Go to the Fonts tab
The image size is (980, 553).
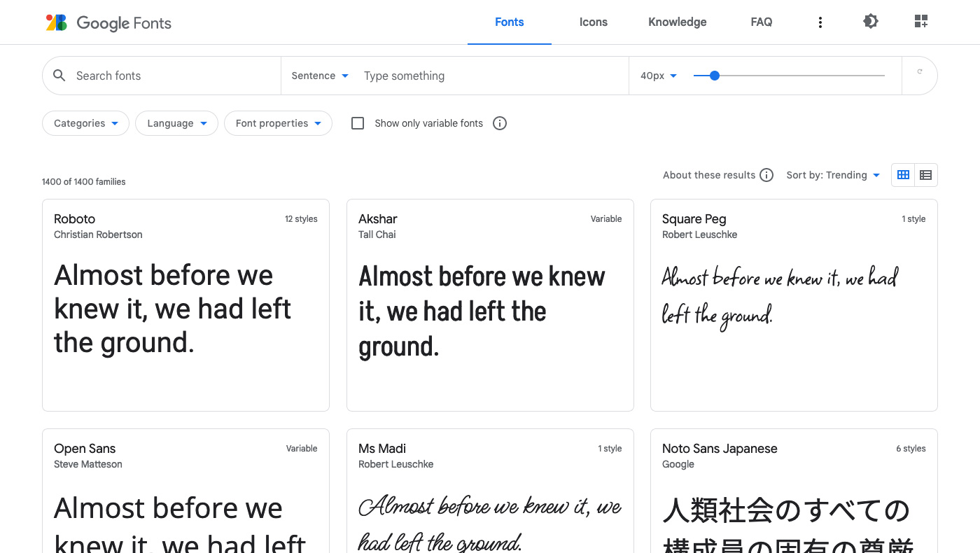[510, 22]
